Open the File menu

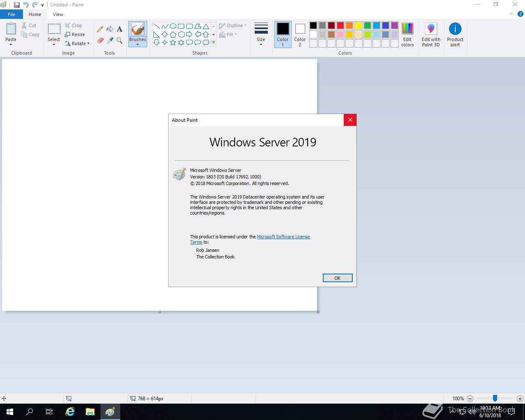(x=11, y=14)
